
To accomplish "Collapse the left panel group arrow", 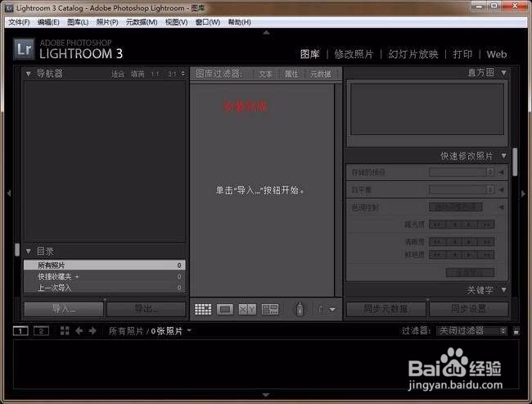I will tap(9, 193).
